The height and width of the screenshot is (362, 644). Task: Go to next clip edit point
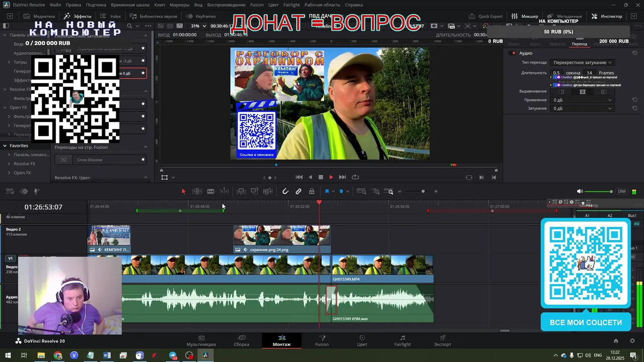coord(481,177)
